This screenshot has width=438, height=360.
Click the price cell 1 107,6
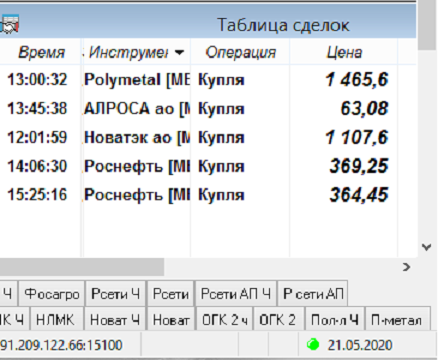coord(357,137)
